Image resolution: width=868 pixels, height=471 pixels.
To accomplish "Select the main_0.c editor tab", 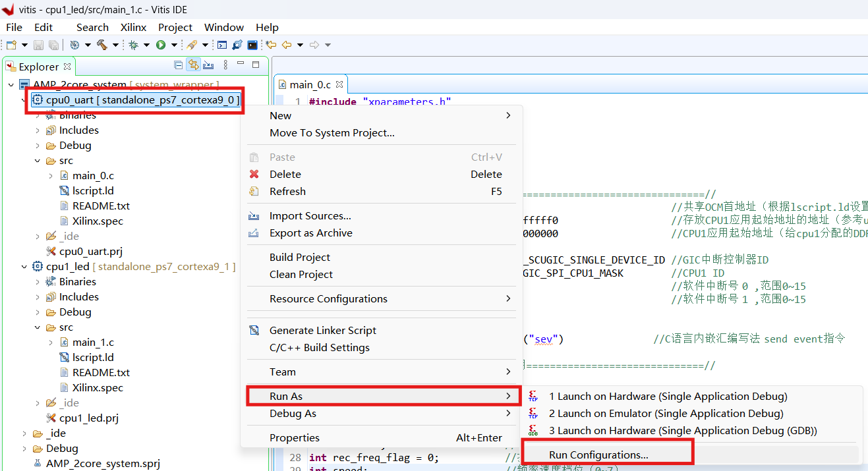I will pyautogui.click(x=310, y=84).
